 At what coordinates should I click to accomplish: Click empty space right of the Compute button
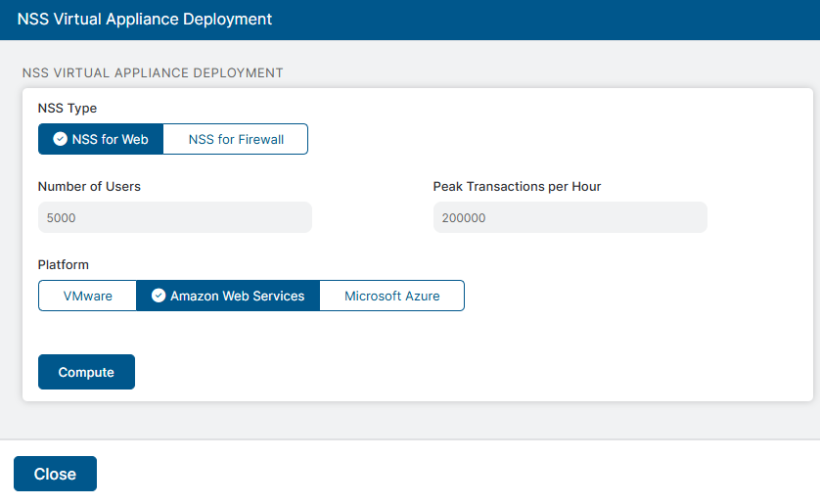click(440, 372)
